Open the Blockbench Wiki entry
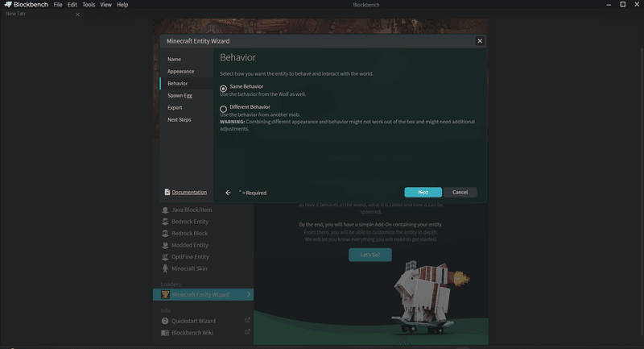 click(x=204, y=333)
